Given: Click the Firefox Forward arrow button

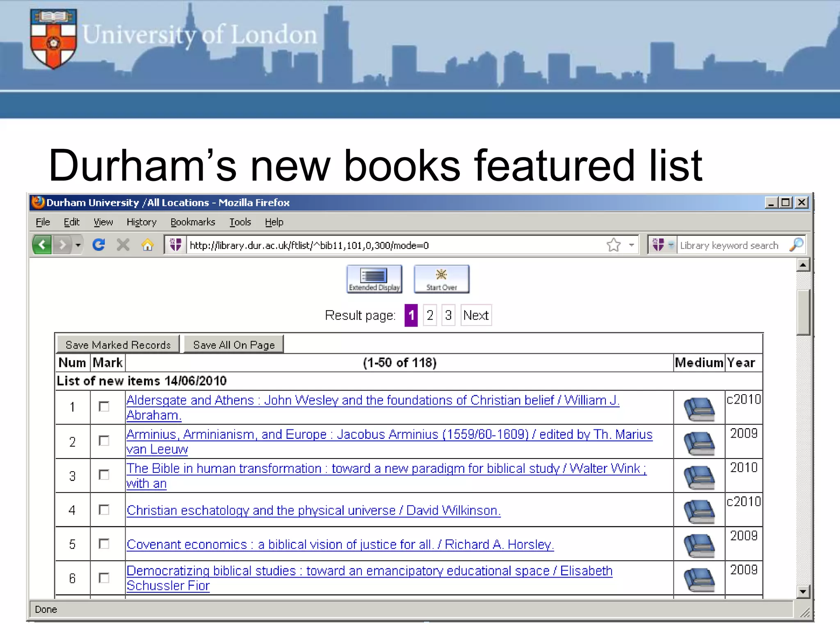Looking at the screenshot, I should pos(62,245).
